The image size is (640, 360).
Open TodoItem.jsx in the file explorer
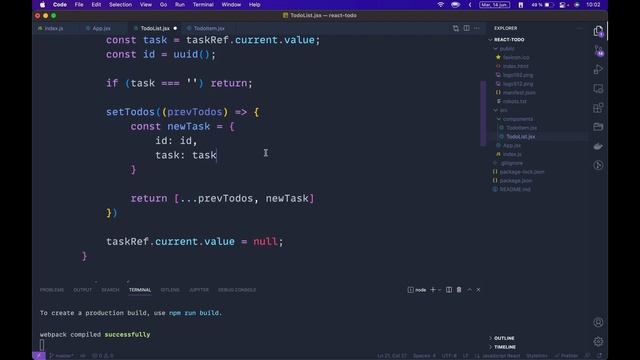(522, 128)
